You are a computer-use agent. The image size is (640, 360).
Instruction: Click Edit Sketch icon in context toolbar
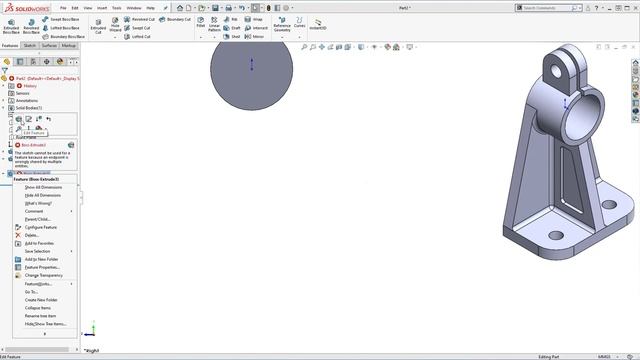(x=29, y=119)
